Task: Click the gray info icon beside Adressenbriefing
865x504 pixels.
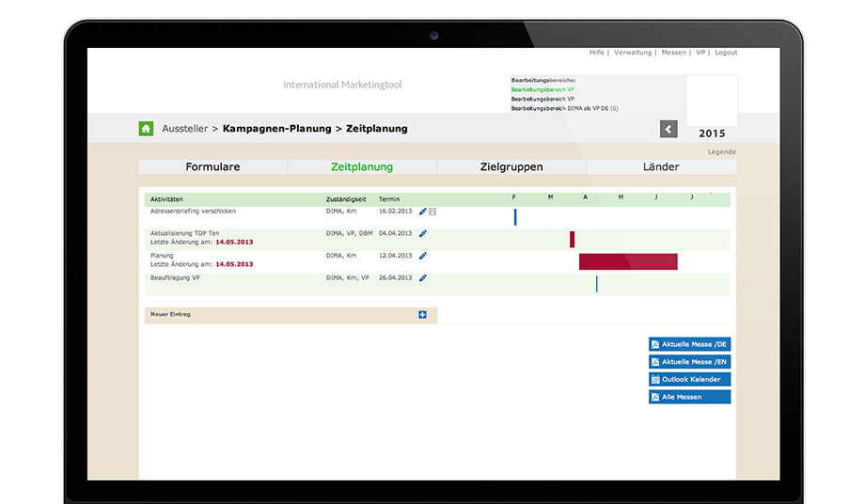Action: click(x=432, y=212)
